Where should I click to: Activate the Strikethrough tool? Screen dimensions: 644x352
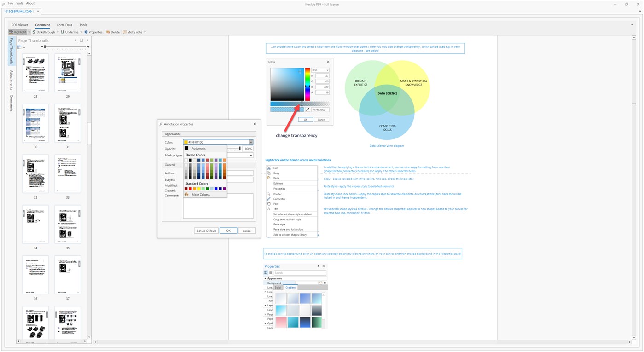[44, 32]
